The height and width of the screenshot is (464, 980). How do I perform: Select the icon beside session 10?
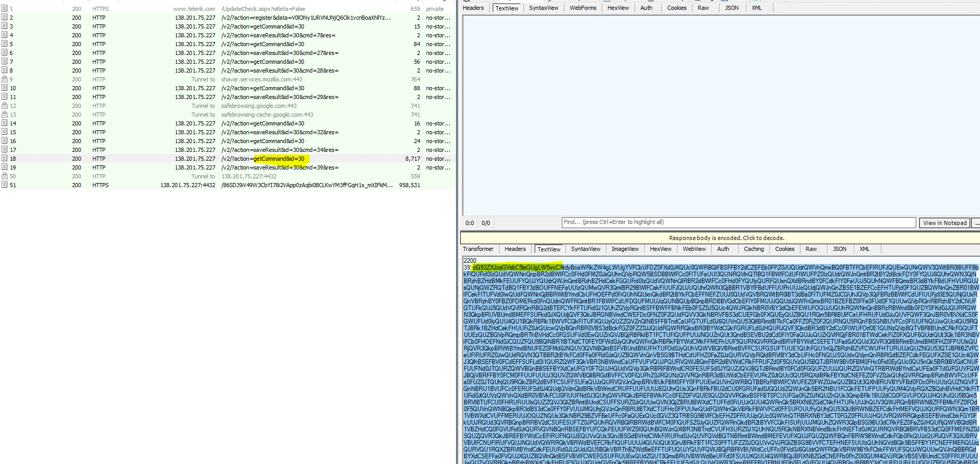click(4, 88)
